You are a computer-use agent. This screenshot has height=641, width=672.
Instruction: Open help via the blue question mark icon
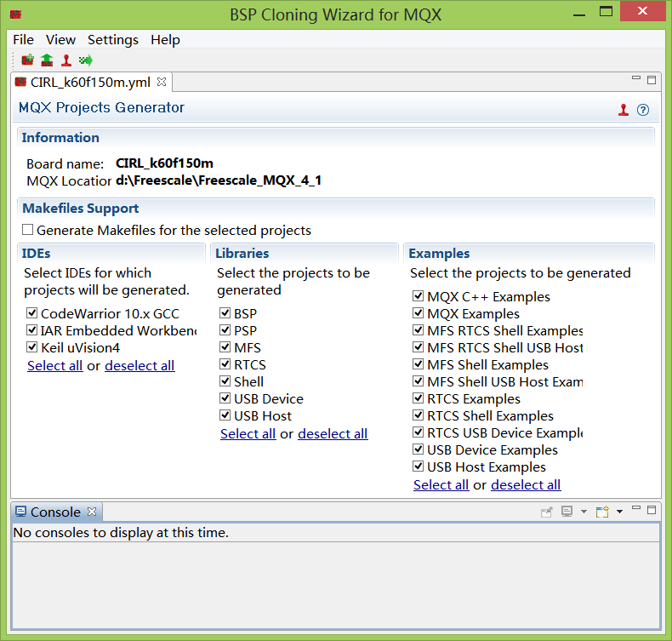coord(643,110)
